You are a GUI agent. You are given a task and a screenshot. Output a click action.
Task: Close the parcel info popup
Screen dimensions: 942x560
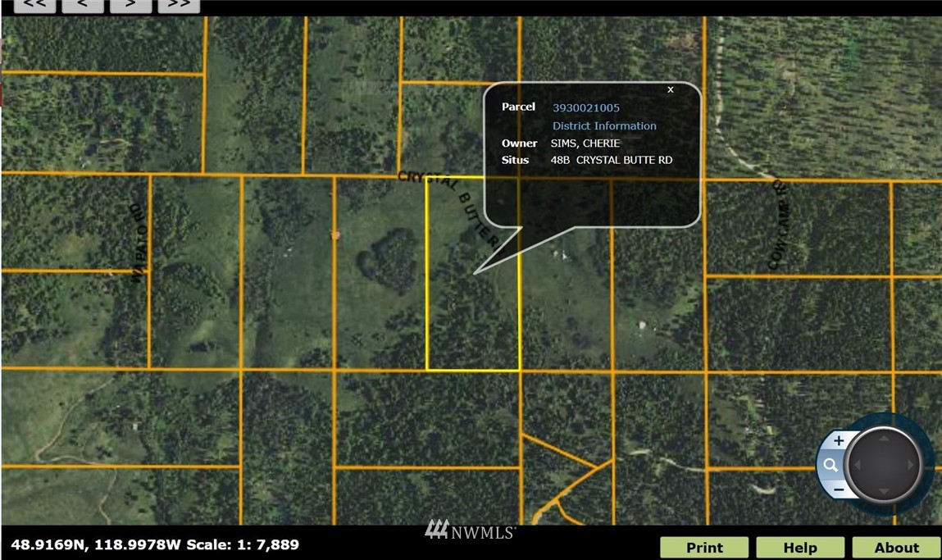coord(671,89)
